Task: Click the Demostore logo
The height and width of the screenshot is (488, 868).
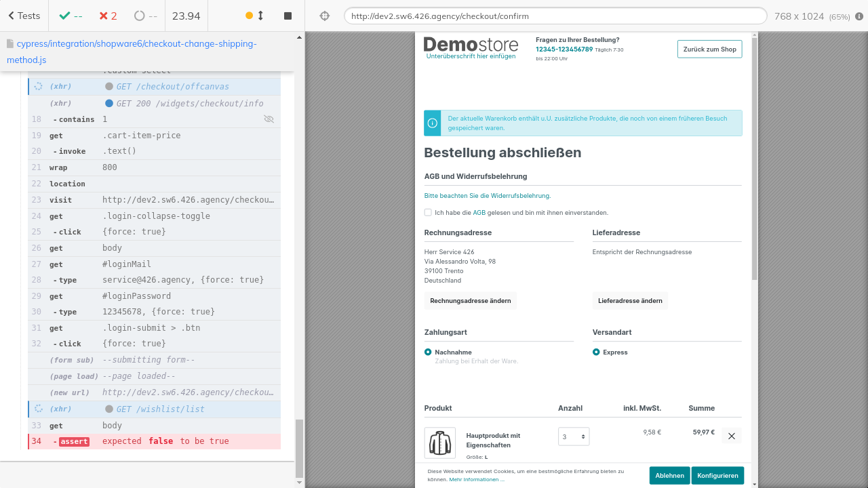Action: [471, 46]
